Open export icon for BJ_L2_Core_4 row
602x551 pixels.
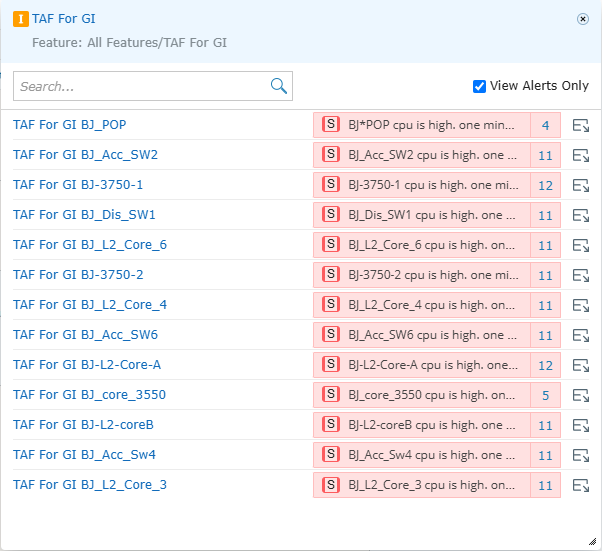point(580,305)
